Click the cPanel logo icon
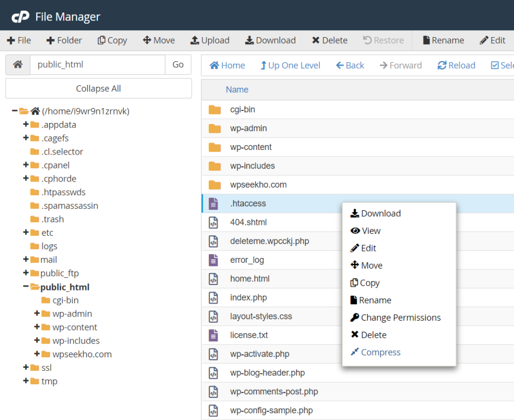 coord(20,17)
